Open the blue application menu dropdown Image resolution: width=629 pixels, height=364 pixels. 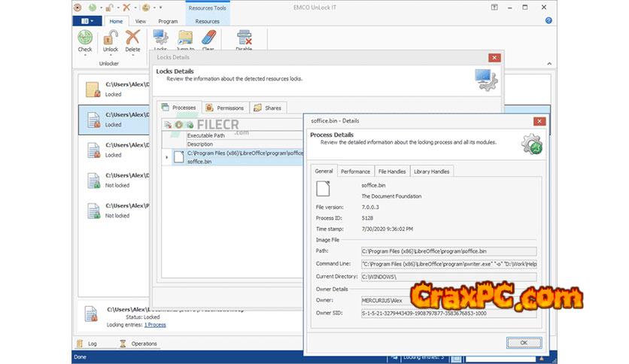coord(87,22)
